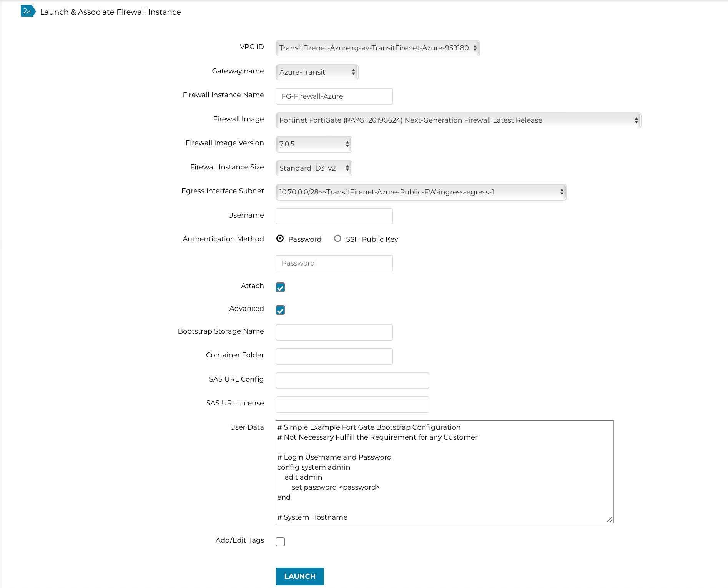
Task: Open the Firewall Image dropdown
Action: point(458,120)
